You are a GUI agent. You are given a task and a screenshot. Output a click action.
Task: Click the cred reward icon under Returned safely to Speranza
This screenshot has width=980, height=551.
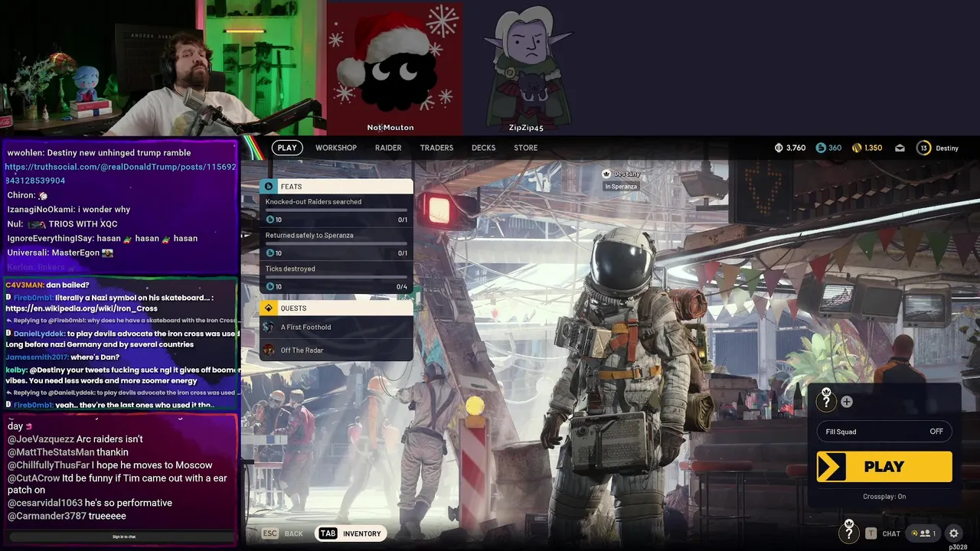coord(269,253)
